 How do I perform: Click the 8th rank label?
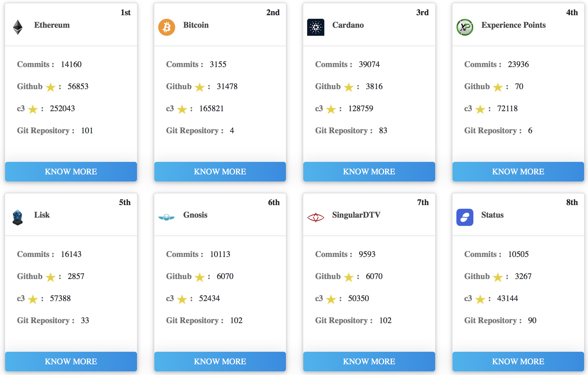tap(572, 202)
